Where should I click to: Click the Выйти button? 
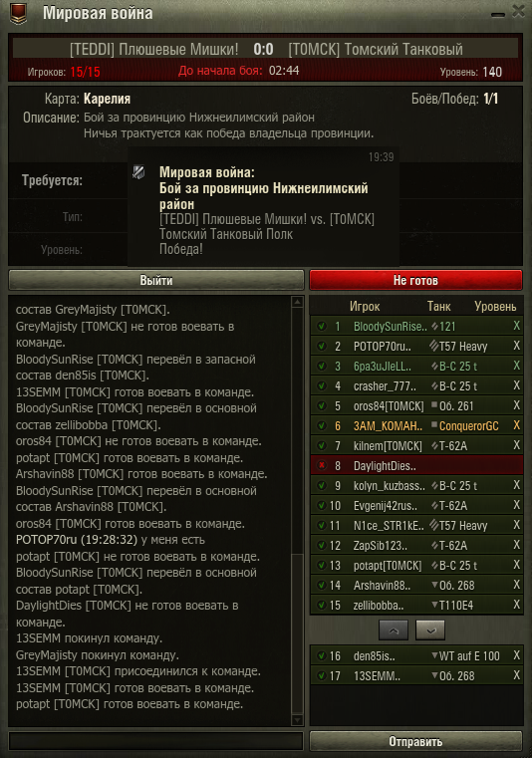click(156, 280)
